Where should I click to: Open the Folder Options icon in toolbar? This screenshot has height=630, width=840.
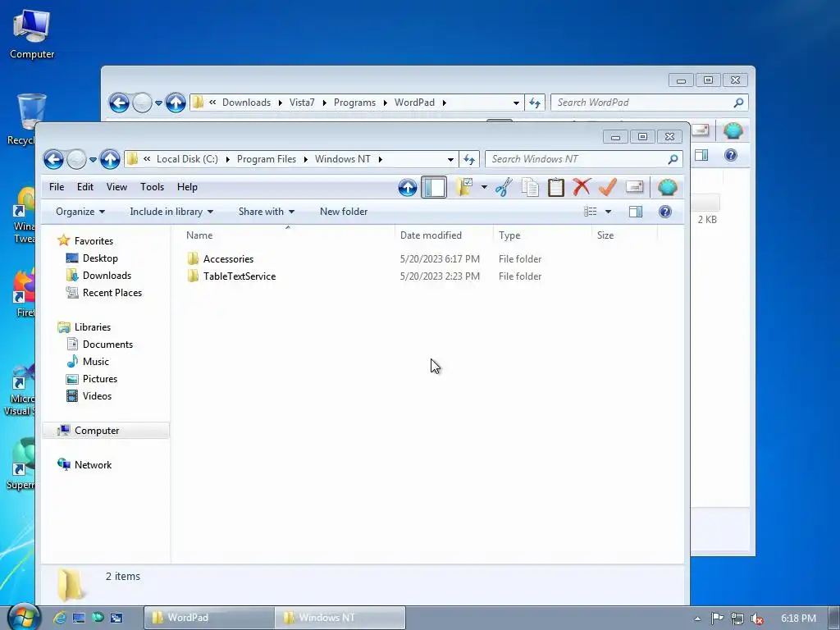(x=464, y=187)
